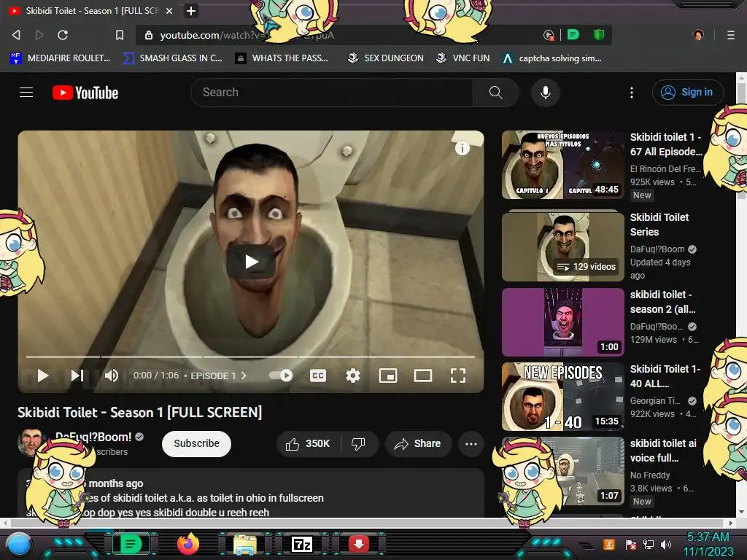The height and width of the screenshot is (560, 747).
Task: Open more actions ellipsis under video
Action: coord(471,443)
